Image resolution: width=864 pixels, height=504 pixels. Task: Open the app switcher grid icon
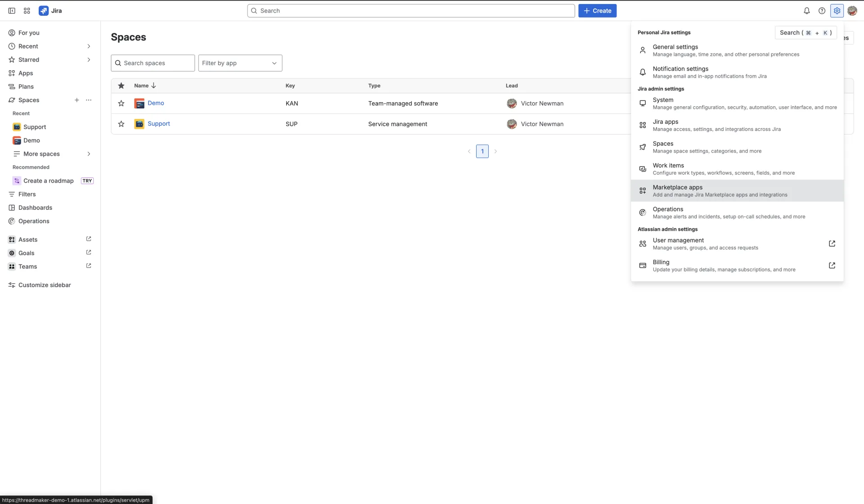[27, 11]
